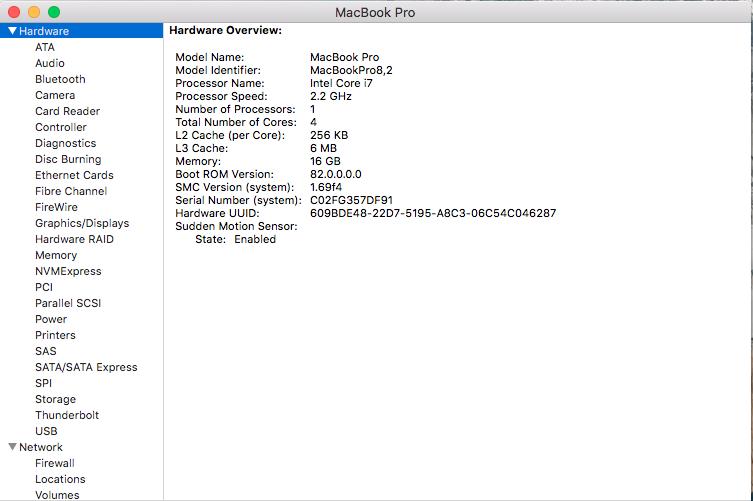Select Disc Burning entry
The image size is (753, 501).
[x=68, y=159]
